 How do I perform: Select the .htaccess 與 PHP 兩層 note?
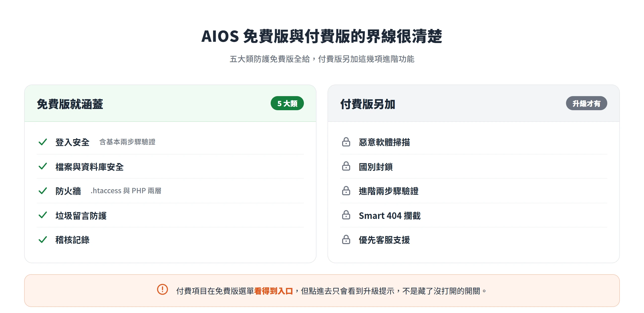point(126,191)
